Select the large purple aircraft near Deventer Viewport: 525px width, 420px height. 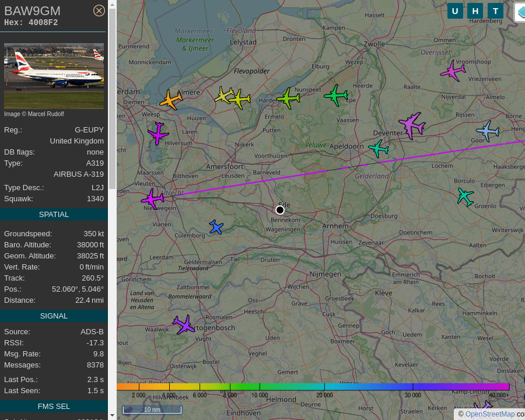412,125
